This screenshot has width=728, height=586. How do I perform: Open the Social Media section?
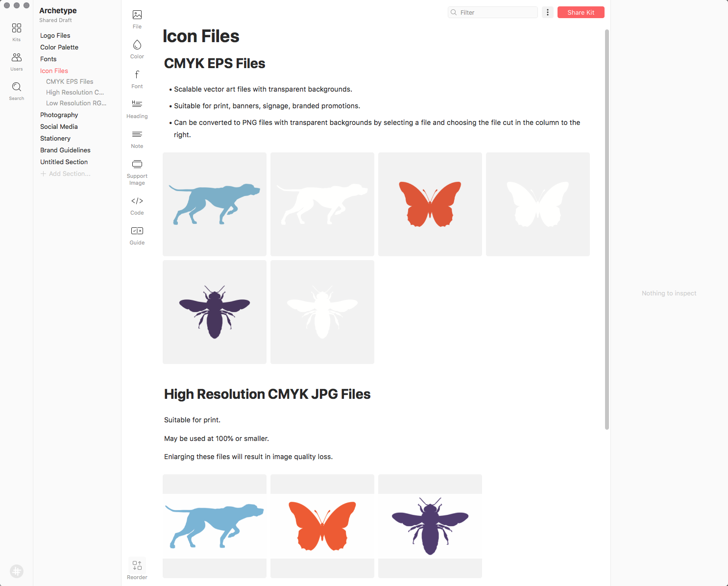59,126
